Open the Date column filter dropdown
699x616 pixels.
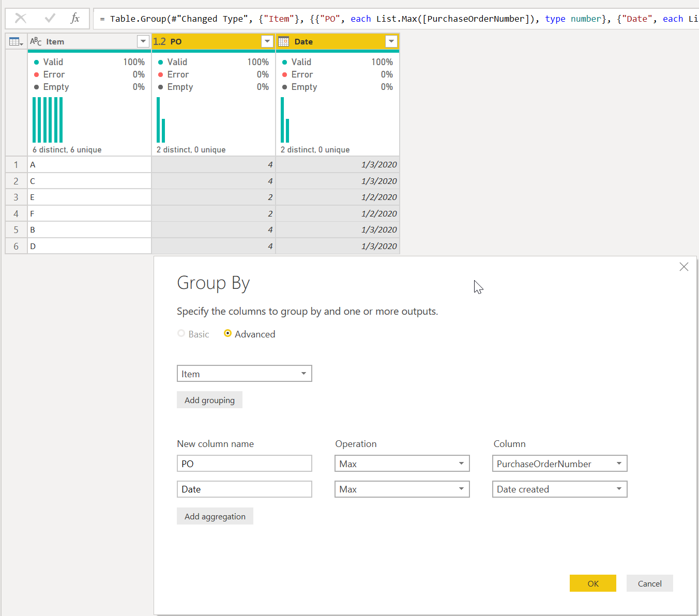pos(391,41)
